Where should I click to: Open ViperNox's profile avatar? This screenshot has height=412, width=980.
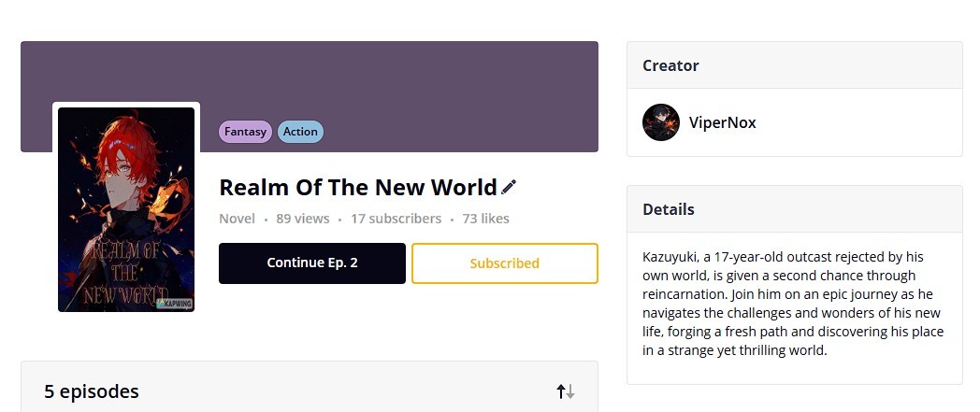coord(661,122)
